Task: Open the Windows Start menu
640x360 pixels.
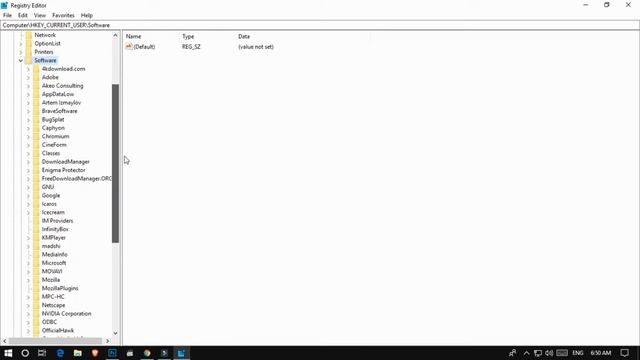Action: click(x=8, y=353)
